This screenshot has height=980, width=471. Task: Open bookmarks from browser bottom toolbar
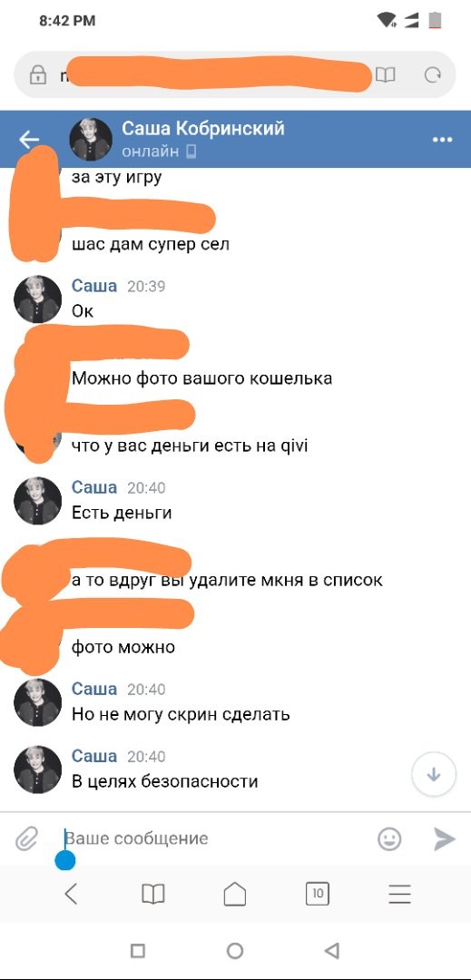tap(153, 895)
